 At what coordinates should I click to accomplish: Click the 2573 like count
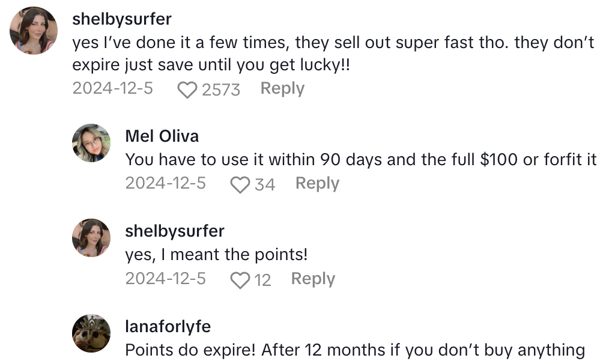[x=221, y=89]
